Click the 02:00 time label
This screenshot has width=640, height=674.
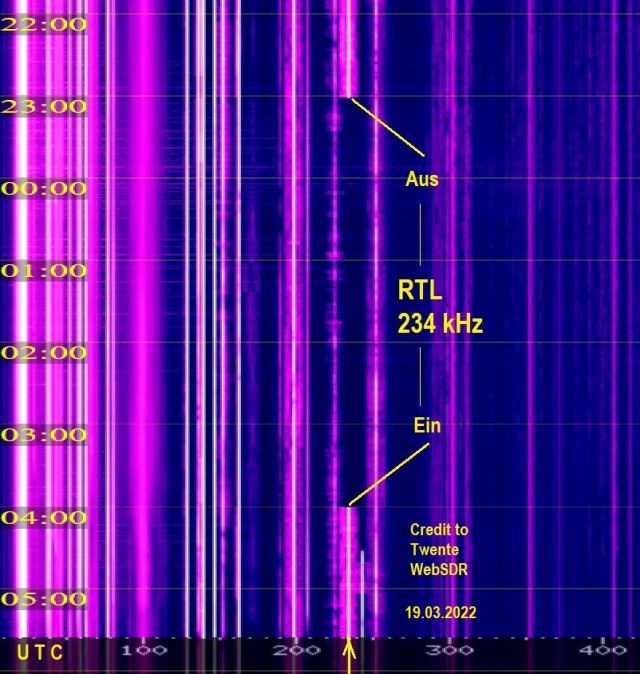pyautogui.click(x=44, y=352)
